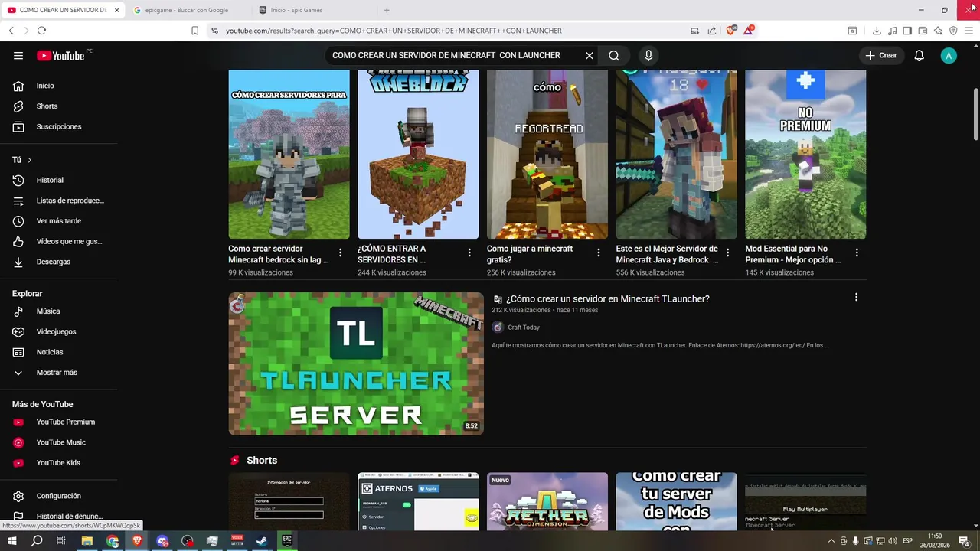
Task: Open the YouTube hamburger guide menu
Action: pos(18,55)
